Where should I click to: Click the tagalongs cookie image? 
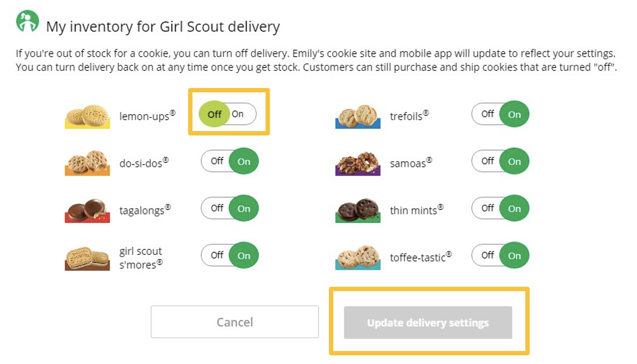point(87,209)
